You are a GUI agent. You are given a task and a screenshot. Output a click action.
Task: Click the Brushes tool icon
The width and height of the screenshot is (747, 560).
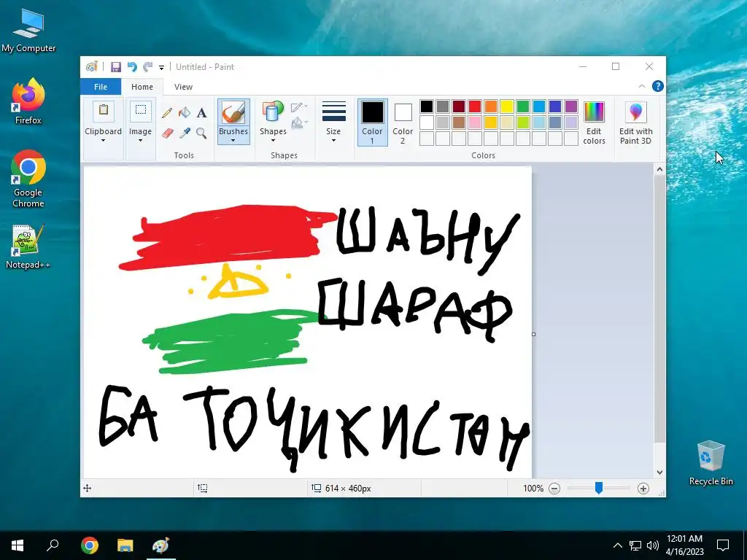(x=233, y=113)
